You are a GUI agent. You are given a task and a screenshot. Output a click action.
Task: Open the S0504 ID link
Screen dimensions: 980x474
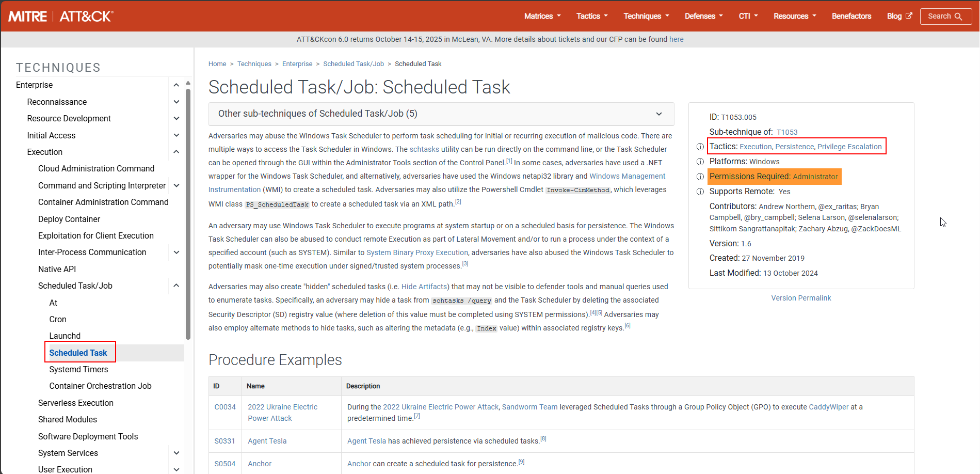click(225, 464)
